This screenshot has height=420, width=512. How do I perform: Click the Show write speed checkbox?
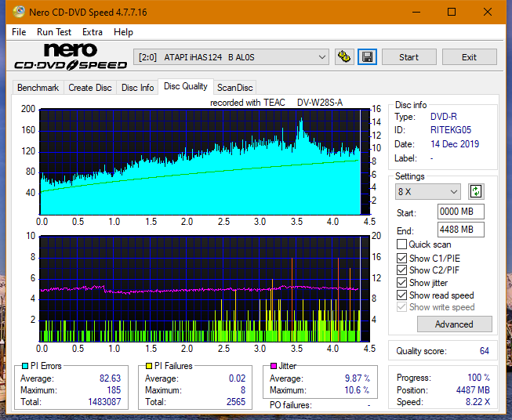tap(401, 307)
